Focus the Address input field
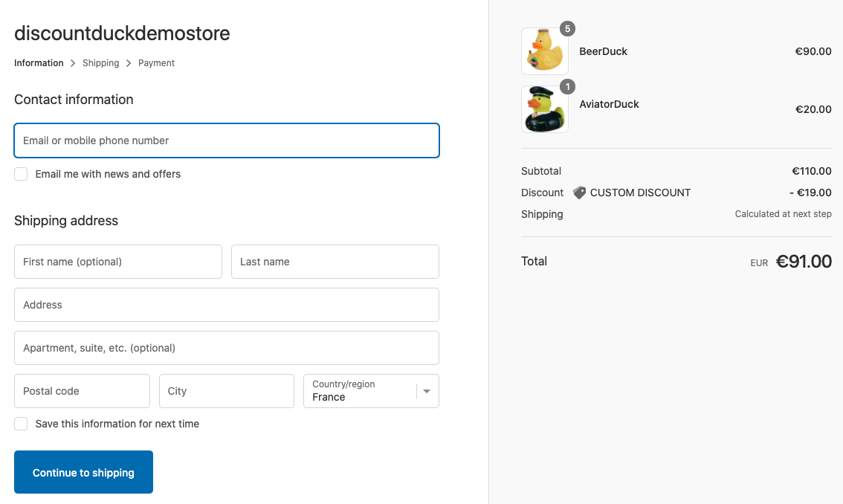The image size is (843, 504). coord(227,305)
